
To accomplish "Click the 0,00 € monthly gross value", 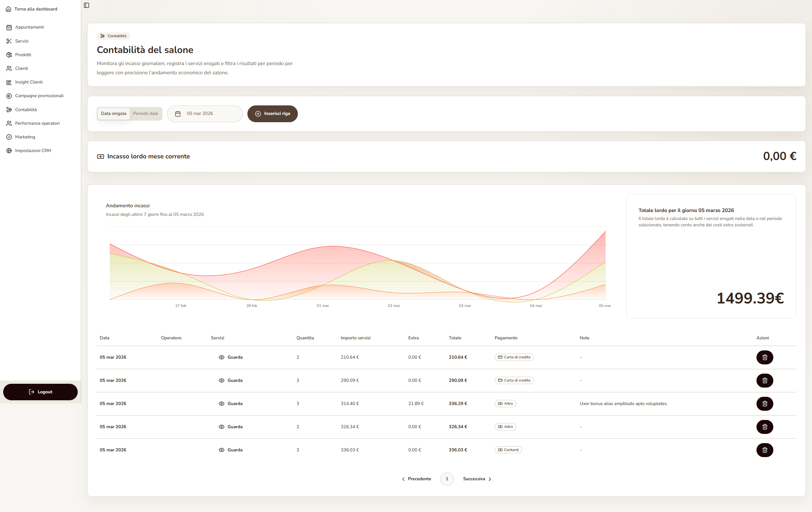I will pyautogui.click(x=779, y=156).
